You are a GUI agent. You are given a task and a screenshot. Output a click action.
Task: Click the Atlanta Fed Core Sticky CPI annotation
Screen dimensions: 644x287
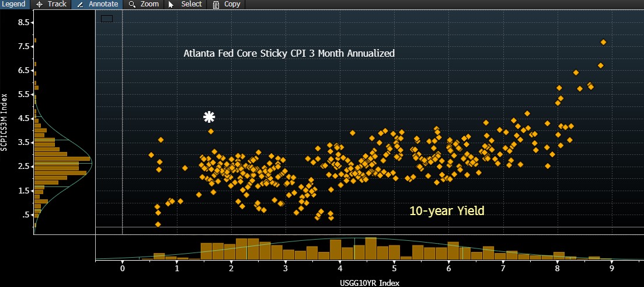(289, 53)
